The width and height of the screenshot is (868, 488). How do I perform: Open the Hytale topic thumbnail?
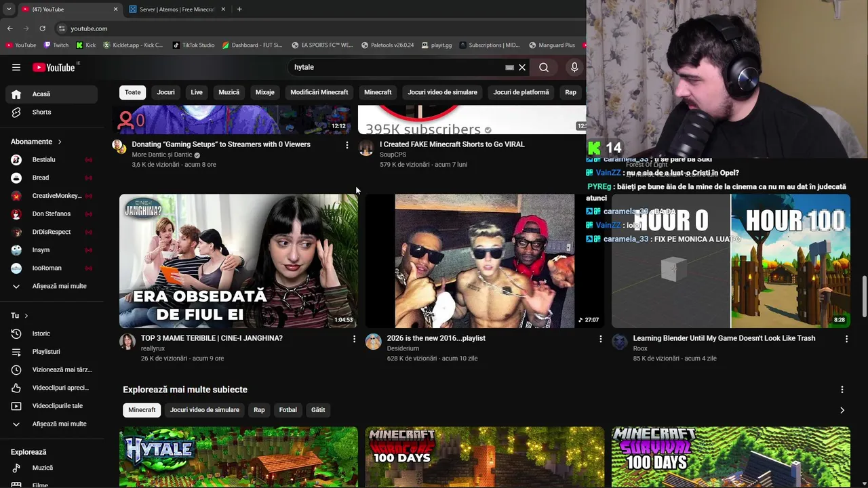pyautogui.click(x=239, y=457)
